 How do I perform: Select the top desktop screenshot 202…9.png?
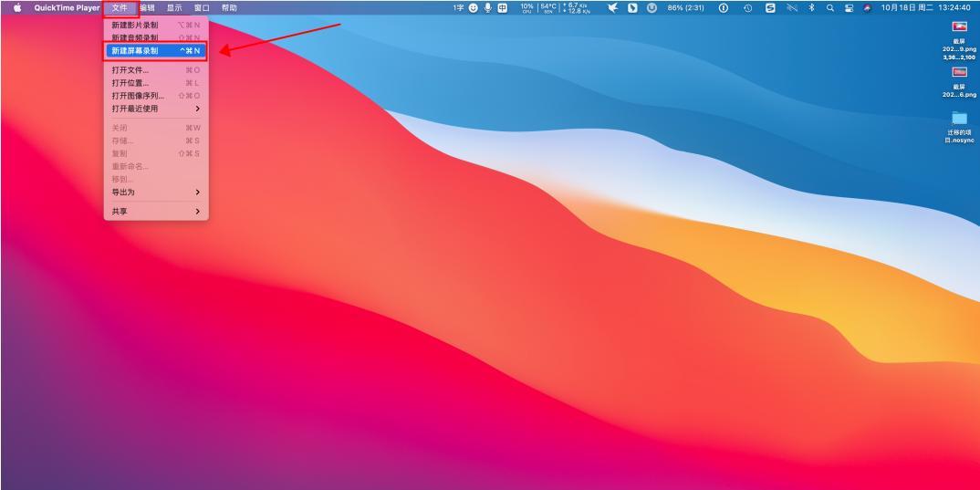959,41
